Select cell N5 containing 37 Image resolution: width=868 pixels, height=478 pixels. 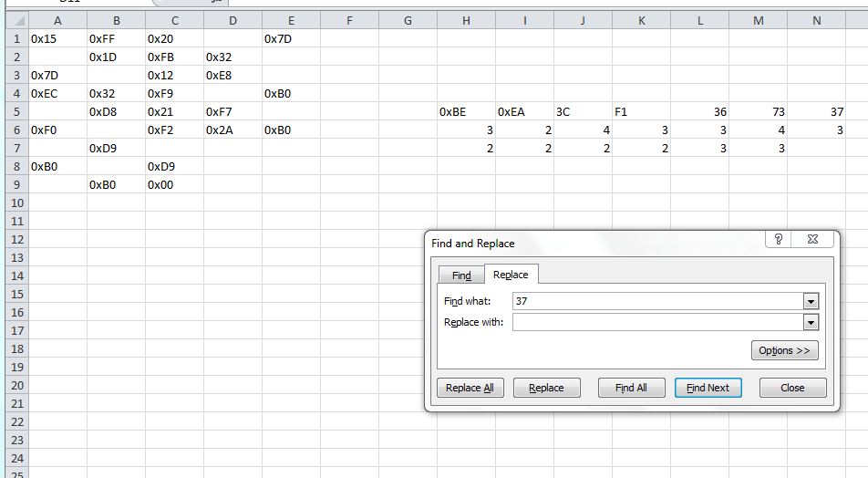(x=817, y=112)
